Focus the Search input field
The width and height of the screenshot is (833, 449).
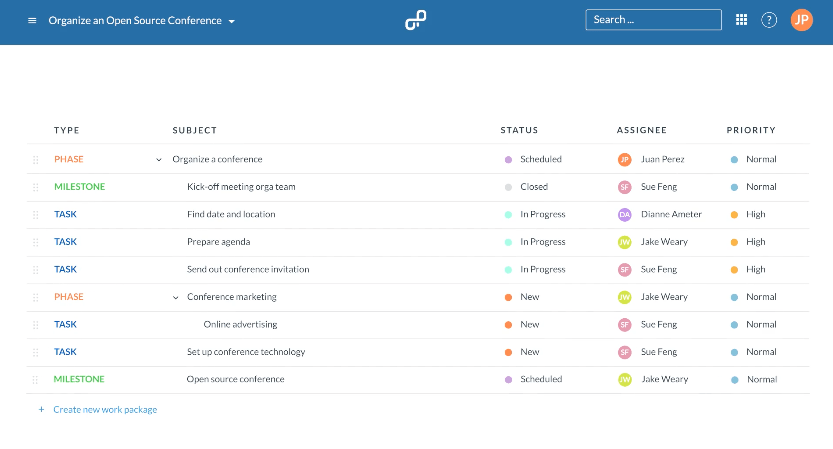[653, 20]
